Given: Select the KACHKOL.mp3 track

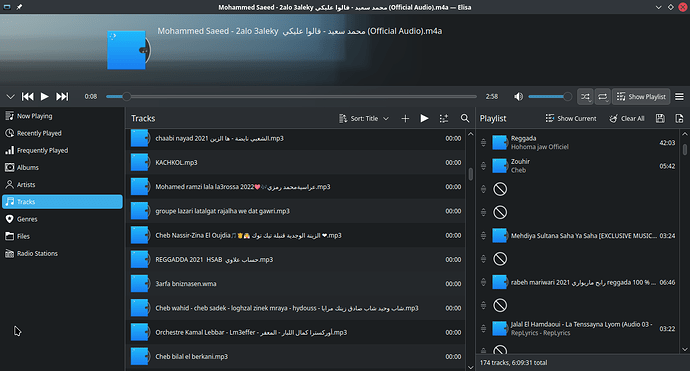Looking at the screenshot, I should click(x=296, y=162).
